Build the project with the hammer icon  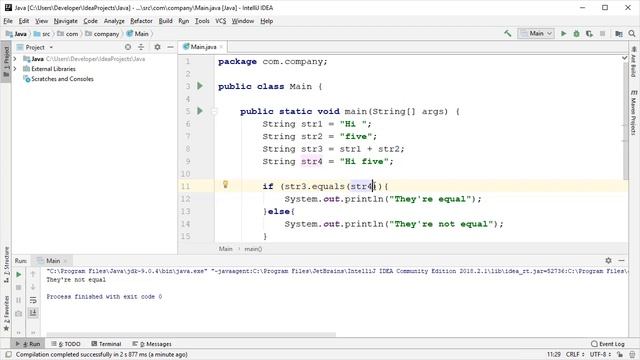[x=507, y=33]
